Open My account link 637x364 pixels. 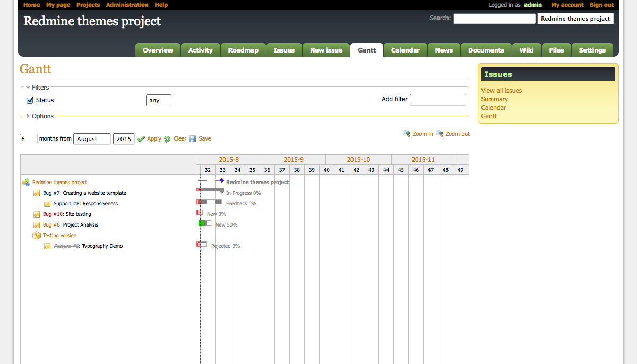click(x=567, y=5)
